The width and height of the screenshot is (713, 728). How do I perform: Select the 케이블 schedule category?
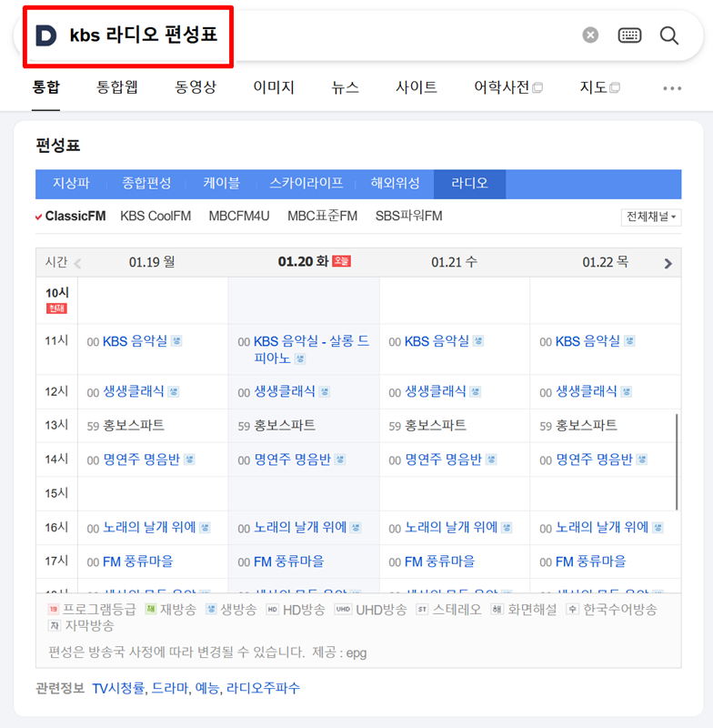pos(221,184)
